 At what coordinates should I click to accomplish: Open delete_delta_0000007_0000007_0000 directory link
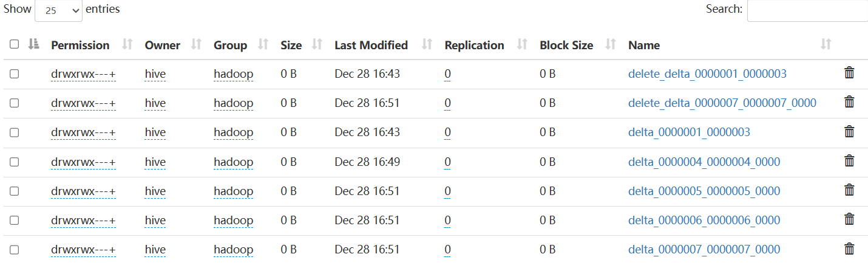pyautogui.click(x=722, y=103)
